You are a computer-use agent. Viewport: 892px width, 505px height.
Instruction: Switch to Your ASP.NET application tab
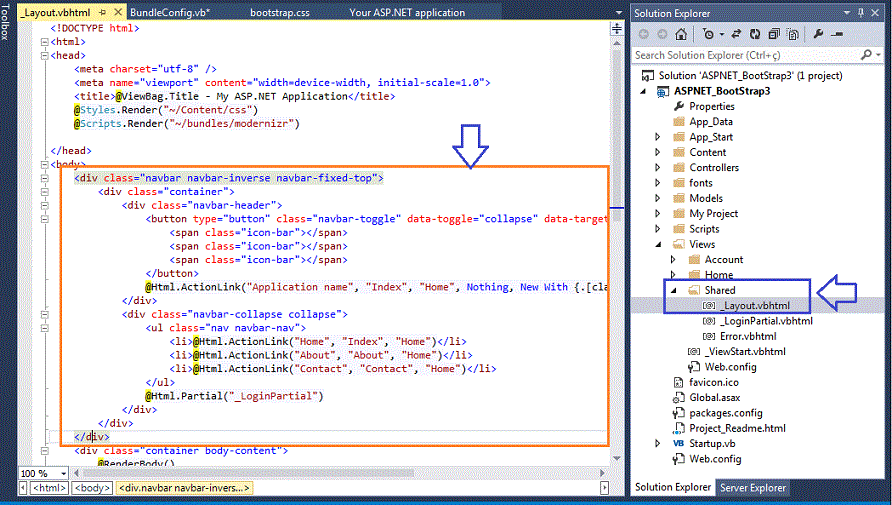coord(407,12)
